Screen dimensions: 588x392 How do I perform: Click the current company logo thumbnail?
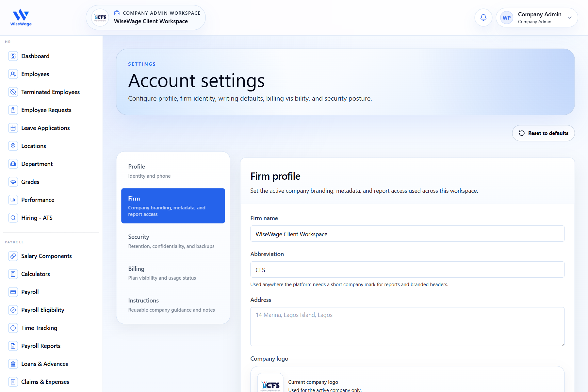tap(270, 383)
